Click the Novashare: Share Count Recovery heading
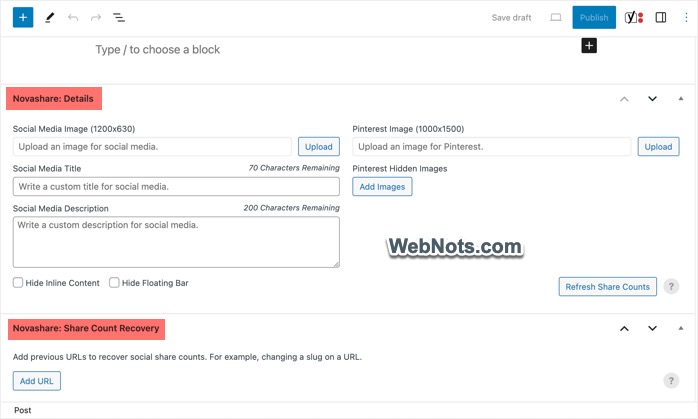 click(x=86, y=329)
